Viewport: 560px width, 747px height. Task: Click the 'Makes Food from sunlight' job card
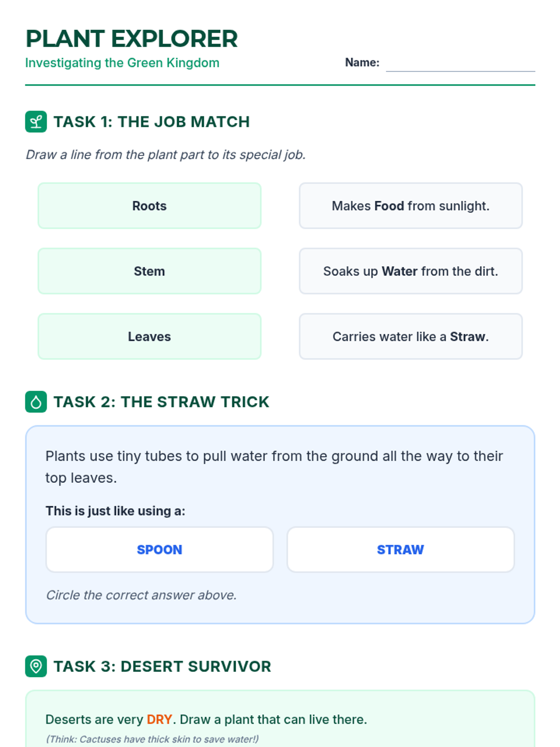[411, 206]
